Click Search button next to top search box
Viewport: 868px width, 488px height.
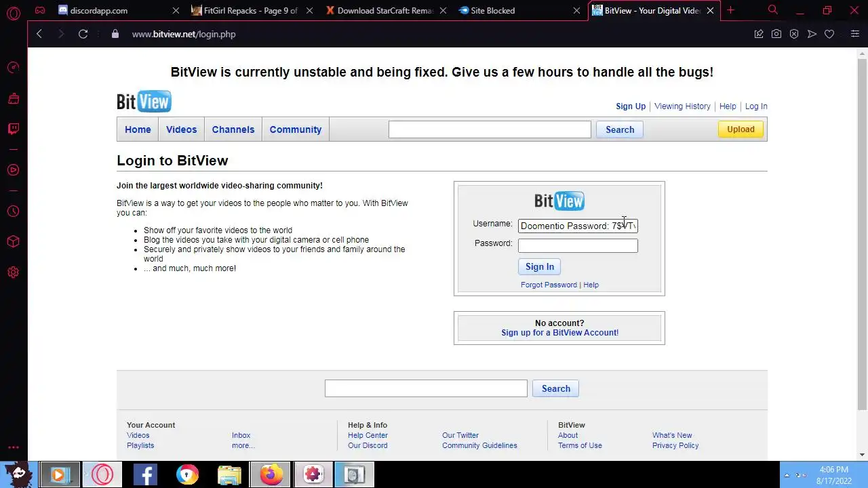620,129
